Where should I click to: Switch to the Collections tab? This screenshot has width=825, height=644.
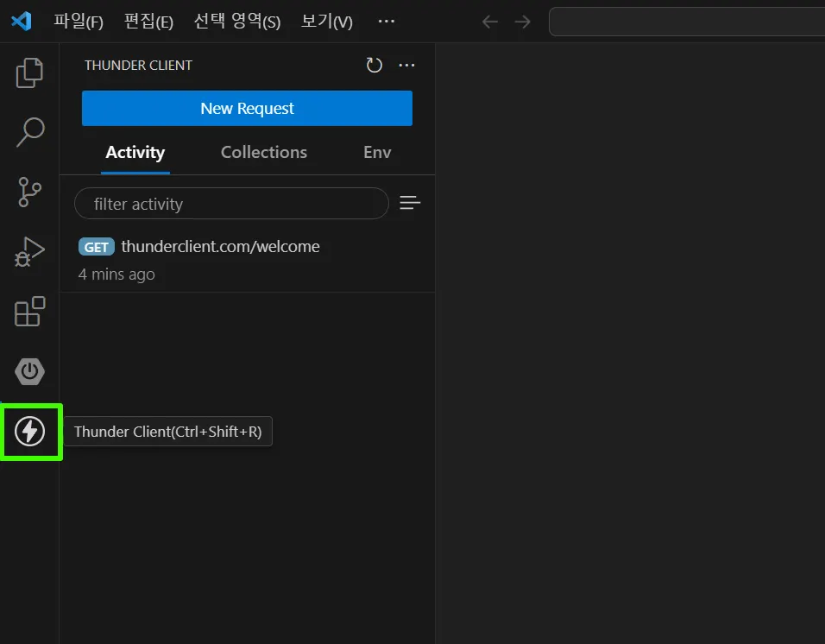tap(264, 153)
